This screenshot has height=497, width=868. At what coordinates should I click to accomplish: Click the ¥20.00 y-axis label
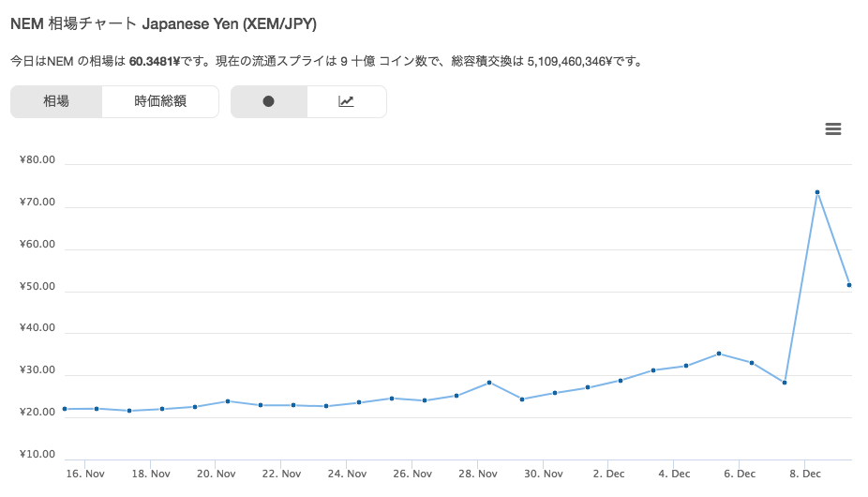tap(37, 412)
